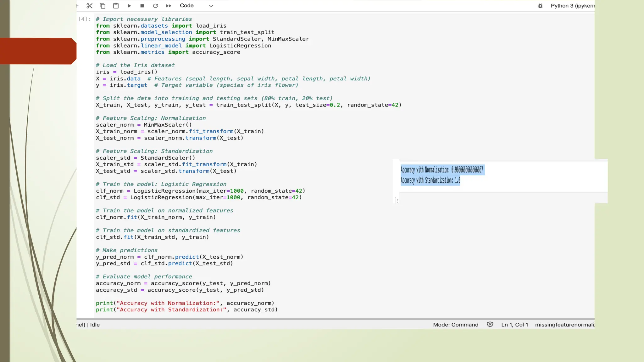
Task: Click 'y_pred_std = clf_std.predict' line
Action: pos(164,264)
